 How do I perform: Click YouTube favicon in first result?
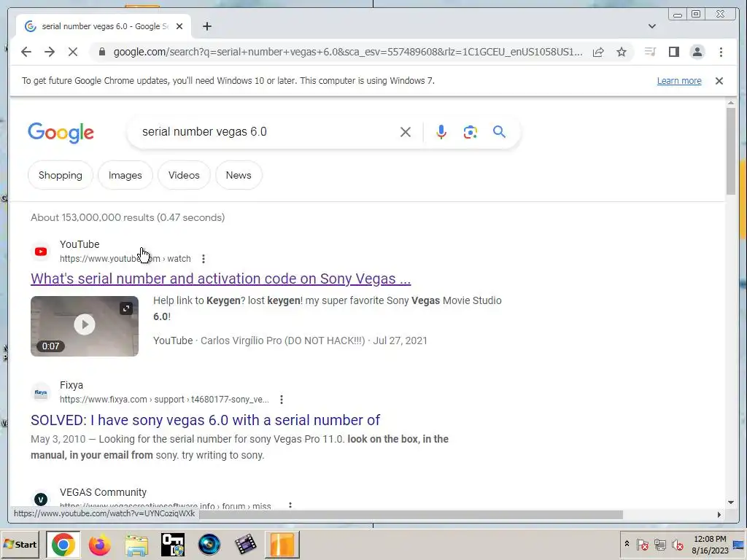point(41,252)
